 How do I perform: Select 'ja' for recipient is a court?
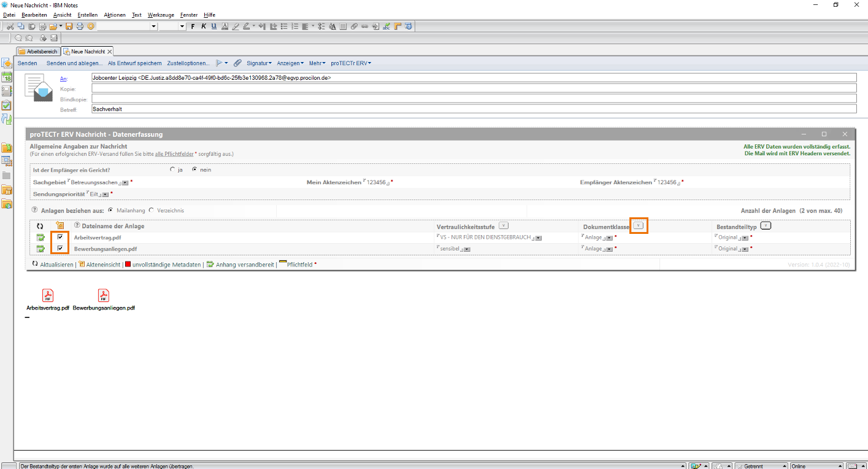(x=172, y=170)
